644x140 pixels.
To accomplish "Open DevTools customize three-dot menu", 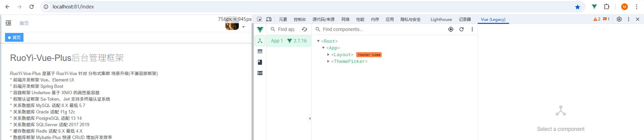I will tap(629, 19).
